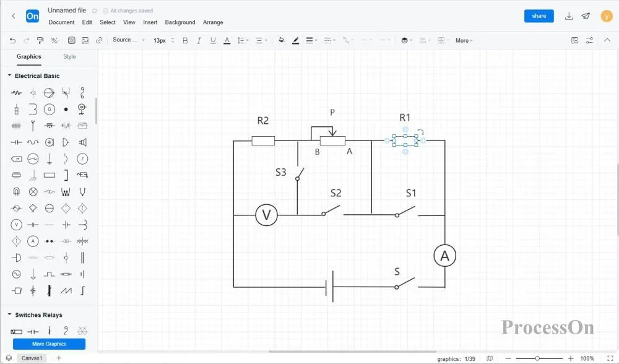619x364 pixels.
Task: Click the voltmeter V on canvas
Action: click(x=266, y=215)
